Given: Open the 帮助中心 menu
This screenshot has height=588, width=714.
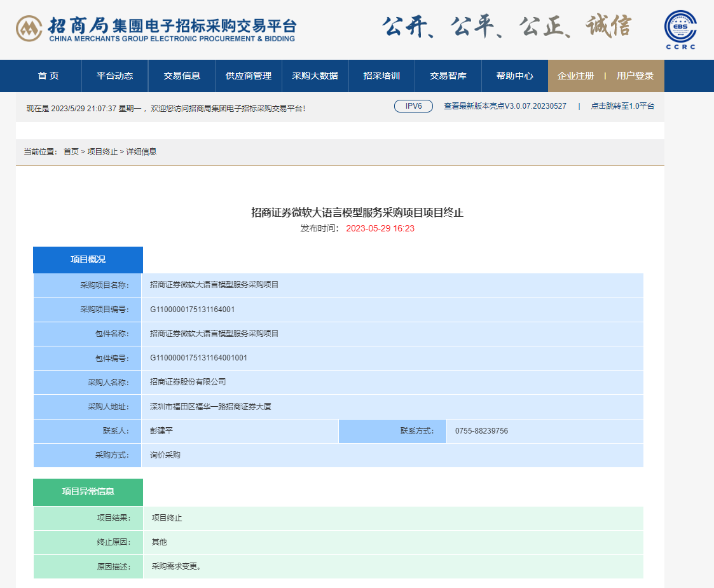Looking at the screenshot, I should tap(514, 76).
